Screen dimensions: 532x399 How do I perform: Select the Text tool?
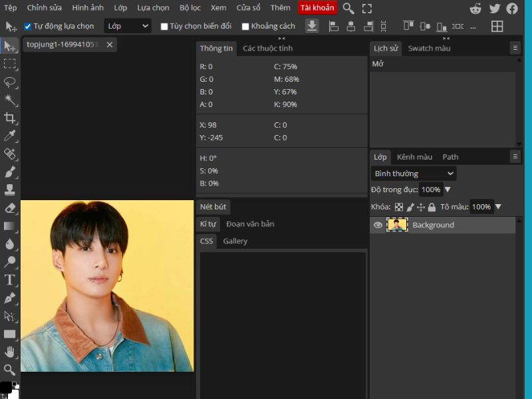point(9,281)
